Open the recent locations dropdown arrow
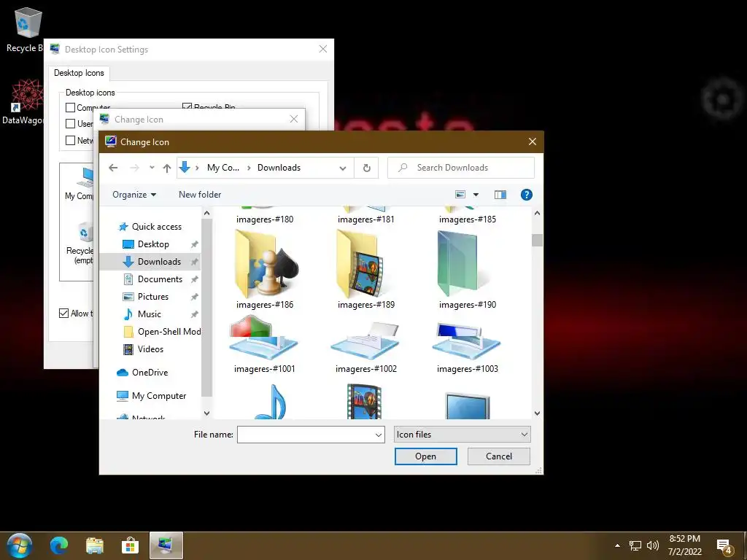This screenshot has width=747, height=560. [152, 168]
